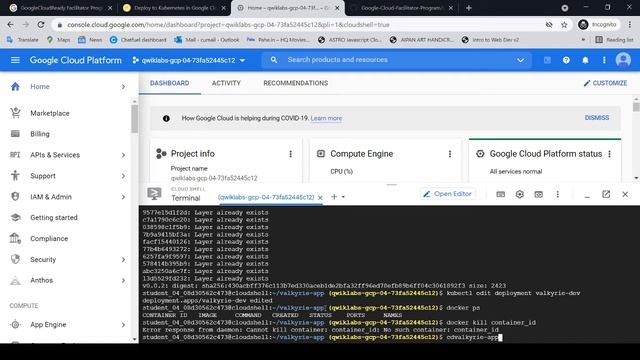Open Cloud Shell terminal settings gear
The width and height of the screenshot is (640, 360).
tap(519, 194)
